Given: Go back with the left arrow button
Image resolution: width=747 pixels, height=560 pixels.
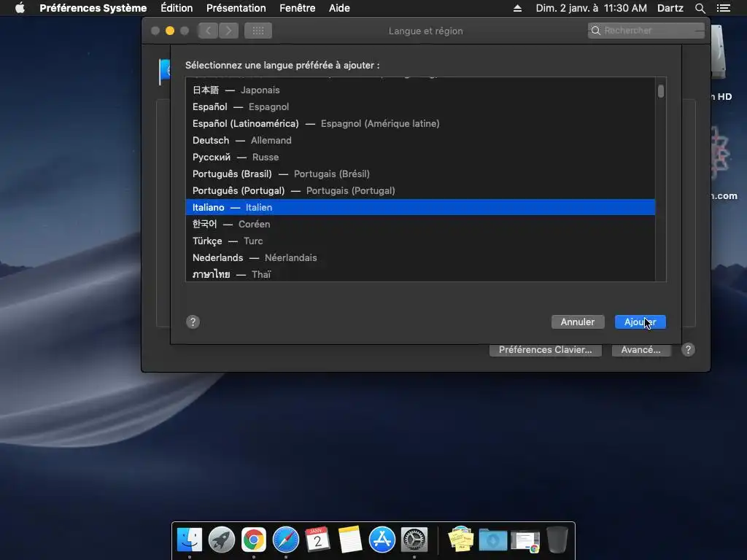Looking at the screenshot, I should tap(208, 31).
